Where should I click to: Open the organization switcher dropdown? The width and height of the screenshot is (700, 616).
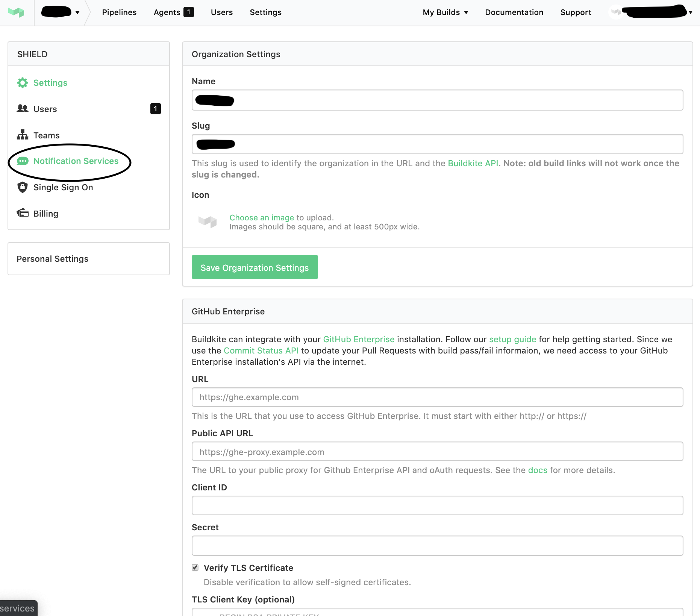(60, 12)
